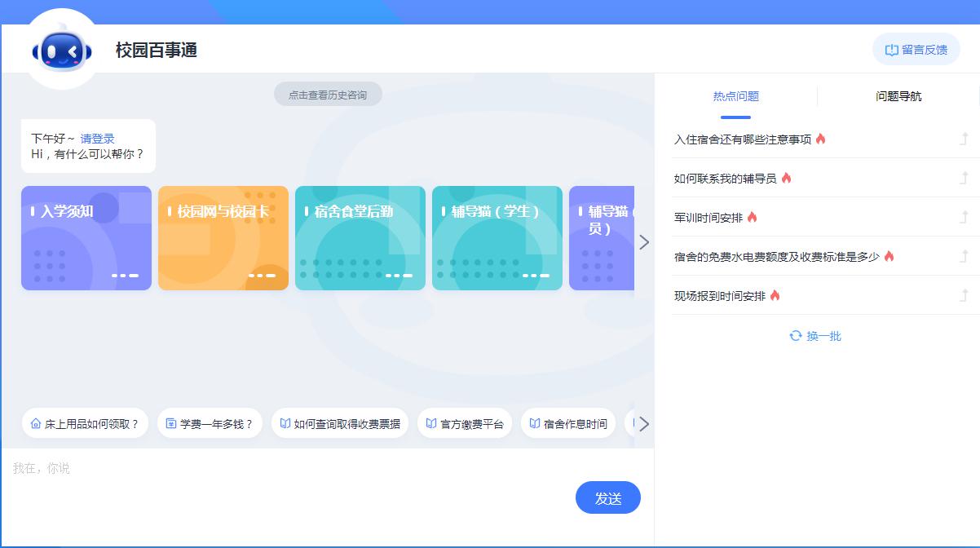The image size is (980, 548).
Task: Open the 留言反馈 feedback button
Action: pyautogui.click(x=916, y=50)
